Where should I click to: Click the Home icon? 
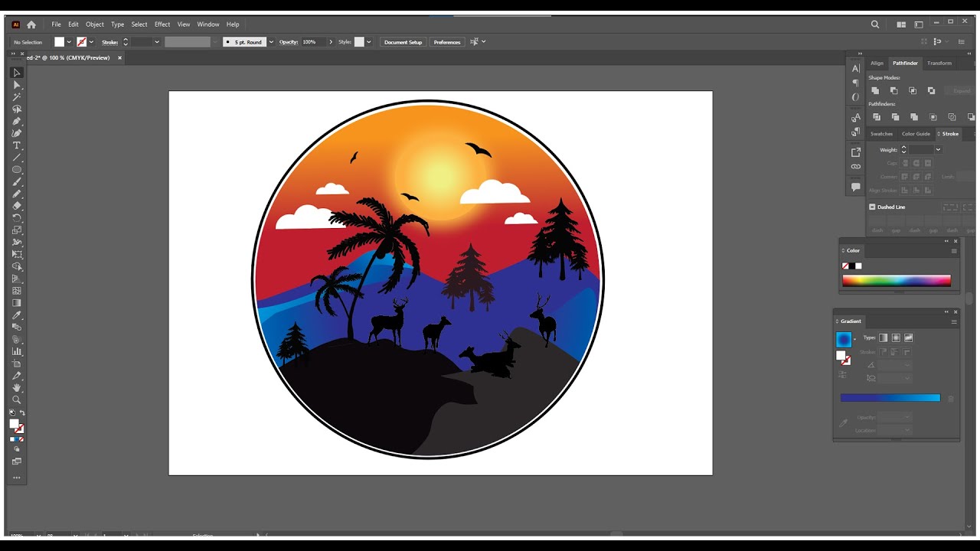tap(31, 24)
